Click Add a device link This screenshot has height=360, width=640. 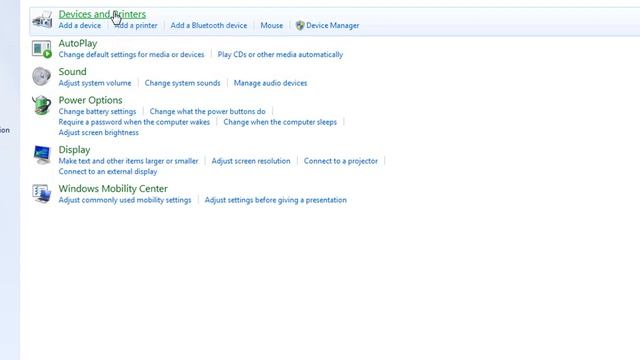pos(80,25)
